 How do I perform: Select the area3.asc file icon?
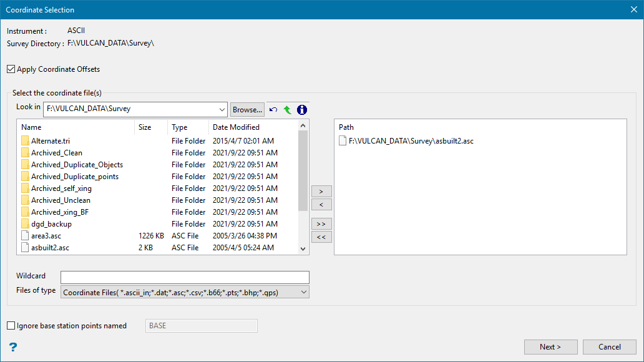click(25, 236)
